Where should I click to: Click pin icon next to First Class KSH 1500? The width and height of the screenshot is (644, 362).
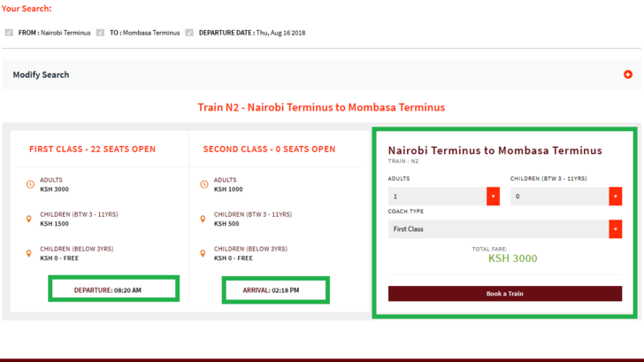click(28, 219)
